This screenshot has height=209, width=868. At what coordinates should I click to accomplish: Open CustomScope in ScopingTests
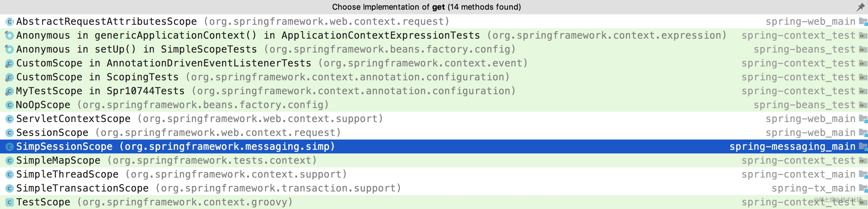(434, 77)
